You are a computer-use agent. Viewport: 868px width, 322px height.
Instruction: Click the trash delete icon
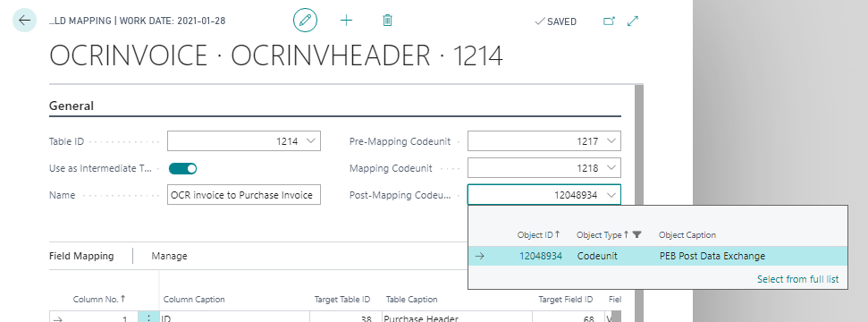(x=387, y=21)
